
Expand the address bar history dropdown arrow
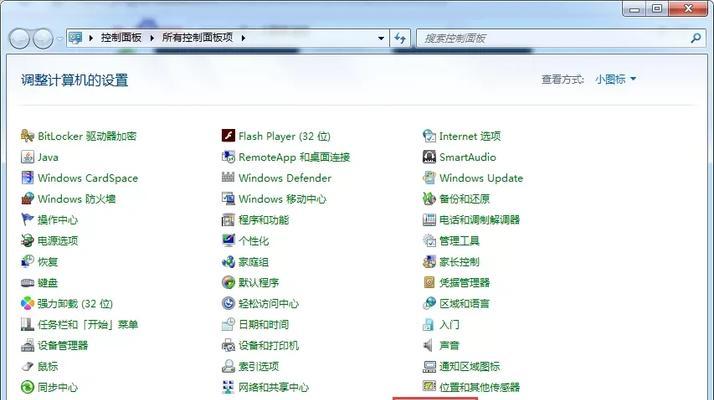click(x=381, y=38)
